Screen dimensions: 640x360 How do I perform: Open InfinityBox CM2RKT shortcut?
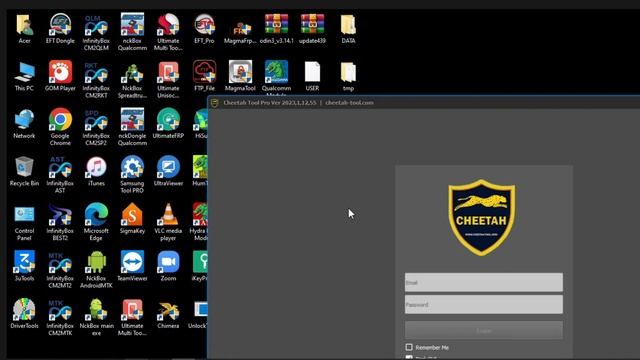(x=96, y=73)
